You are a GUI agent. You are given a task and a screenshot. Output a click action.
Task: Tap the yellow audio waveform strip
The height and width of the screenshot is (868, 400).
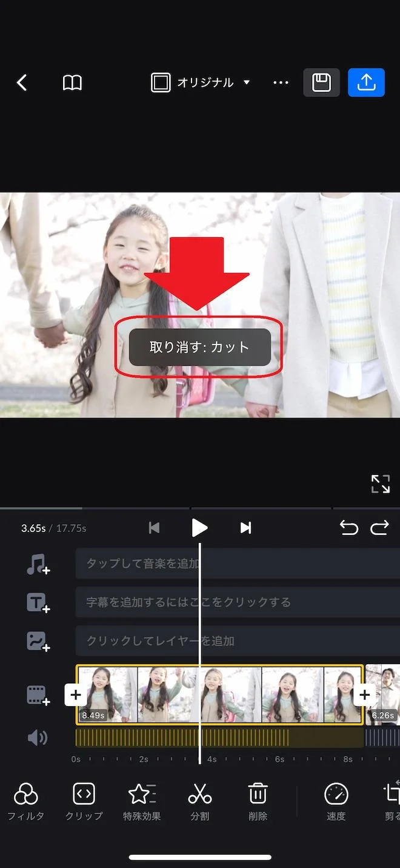(219, 738)
